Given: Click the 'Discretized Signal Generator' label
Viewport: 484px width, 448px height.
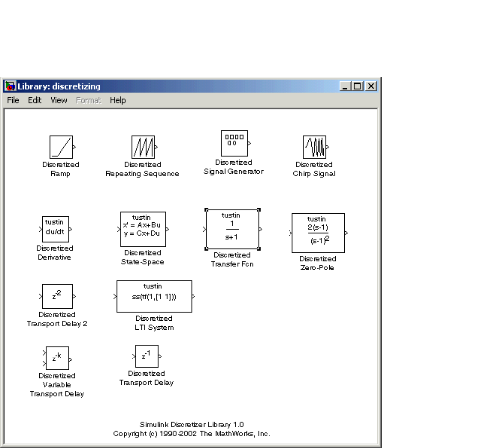Looking at the screenshot, I should pos(234,167).
